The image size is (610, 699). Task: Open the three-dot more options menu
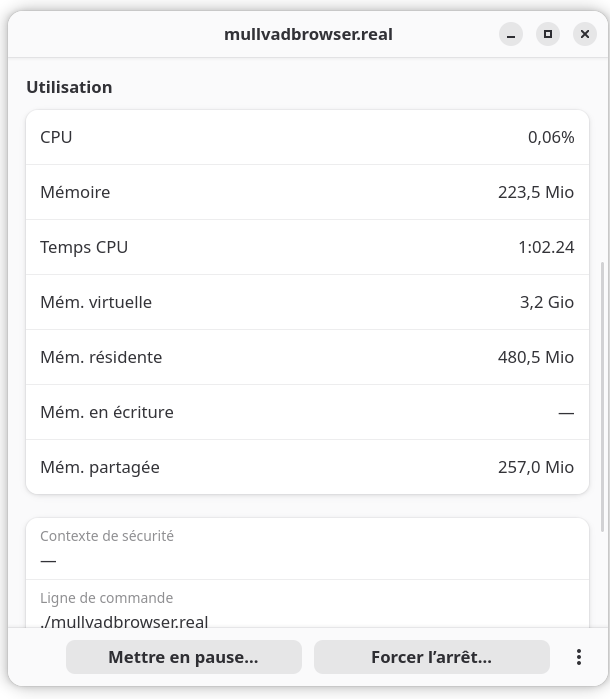pyautogui.click(x=578, y=657)
